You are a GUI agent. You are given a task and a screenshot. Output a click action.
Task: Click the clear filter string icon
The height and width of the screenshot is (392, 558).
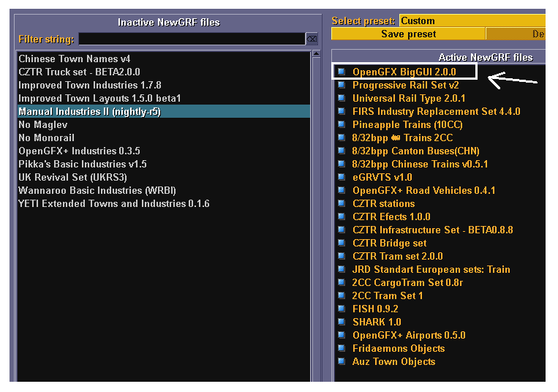pos(312,39)
